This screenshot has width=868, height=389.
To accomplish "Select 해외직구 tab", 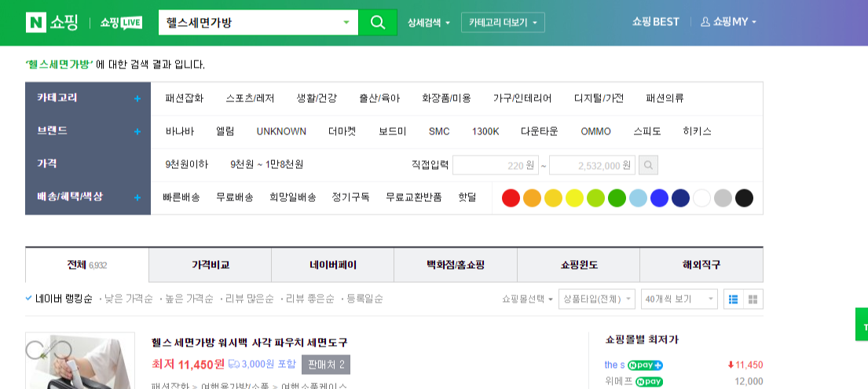I will (701, 265).
